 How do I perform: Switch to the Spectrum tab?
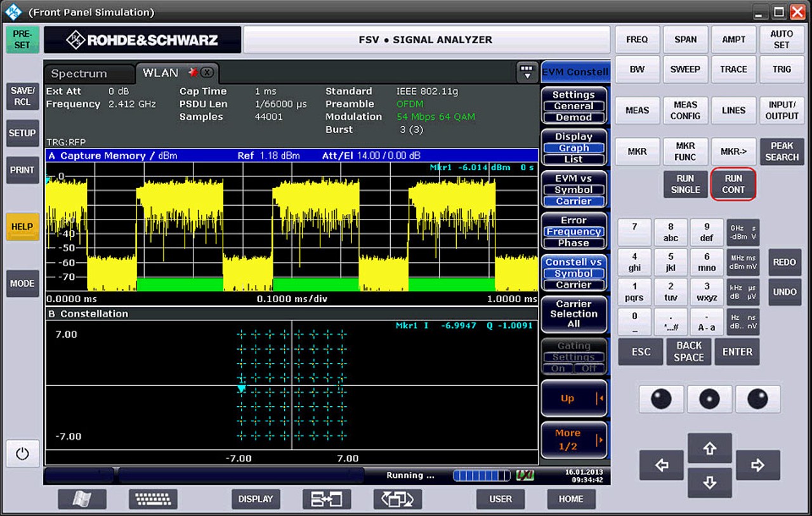click(x=88, y=74)
